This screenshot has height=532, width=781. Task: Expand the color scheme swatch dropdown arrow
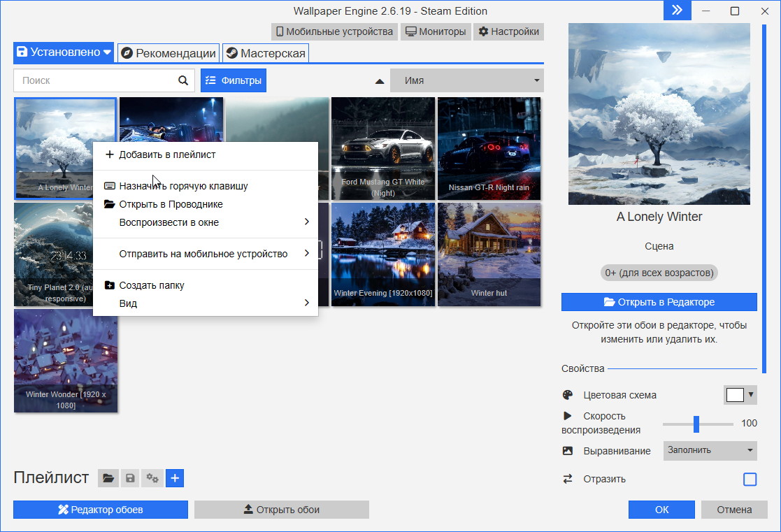point(751,394)
